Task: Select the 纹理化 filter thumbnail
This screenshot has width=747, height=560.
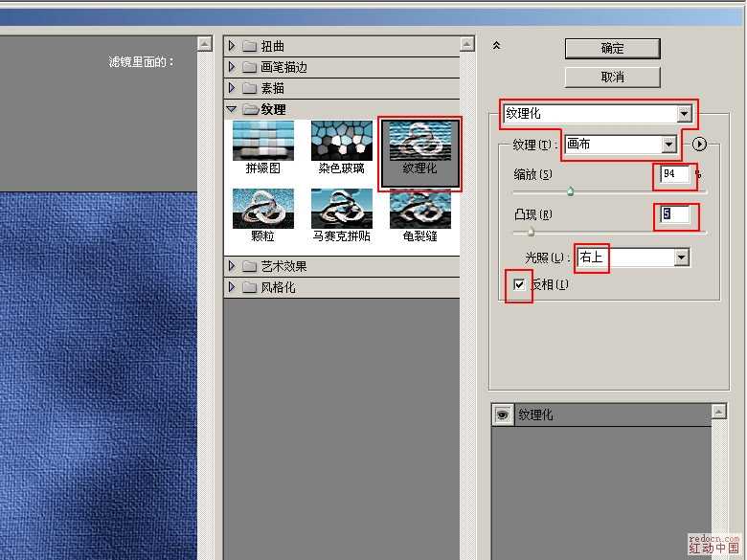Action: [419, 153]
